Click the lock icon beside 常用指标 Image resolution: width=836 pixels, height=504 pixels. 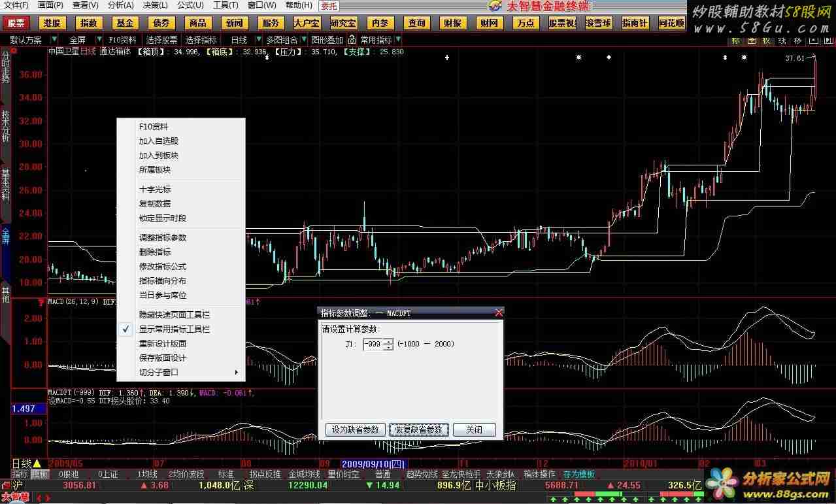point(352,40)
